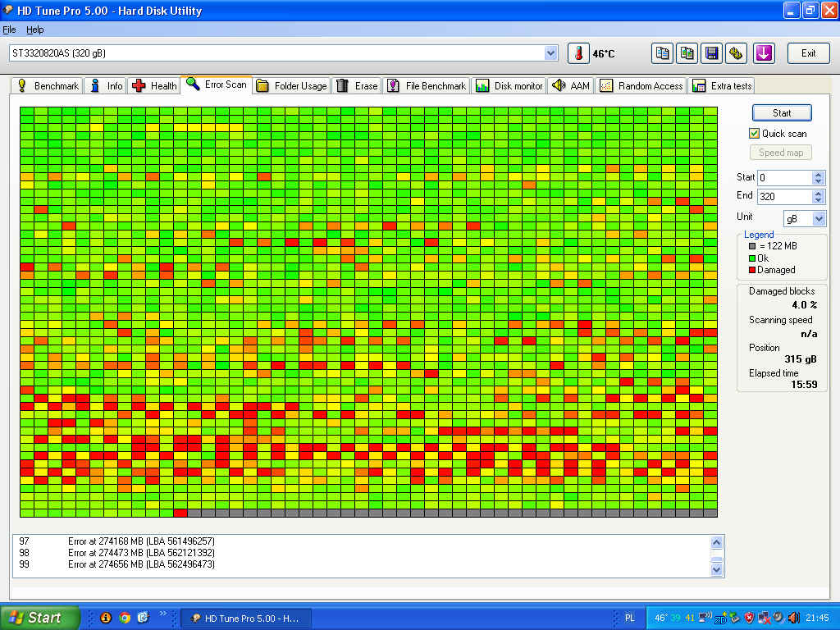840x630 pixels.
Task: Expand the Unit gB dropdown
Action: coord(819,218)
